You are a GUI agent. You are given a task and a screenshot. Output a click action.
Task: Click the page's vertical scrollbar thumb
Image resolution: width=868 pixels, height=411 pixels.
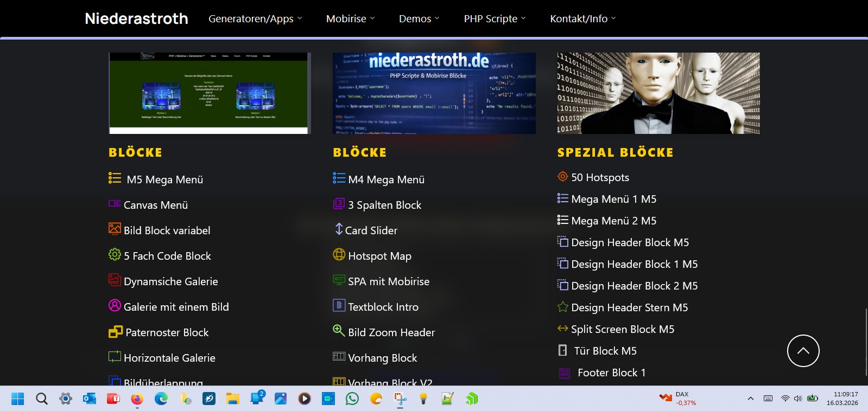click(866, 342)
